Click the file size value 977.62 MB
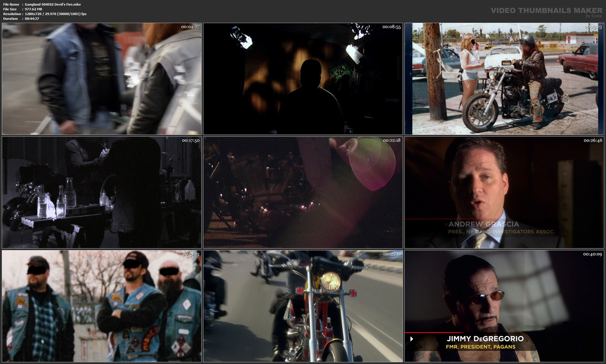The height and width of the screenshot is (364, 606). 33,9
